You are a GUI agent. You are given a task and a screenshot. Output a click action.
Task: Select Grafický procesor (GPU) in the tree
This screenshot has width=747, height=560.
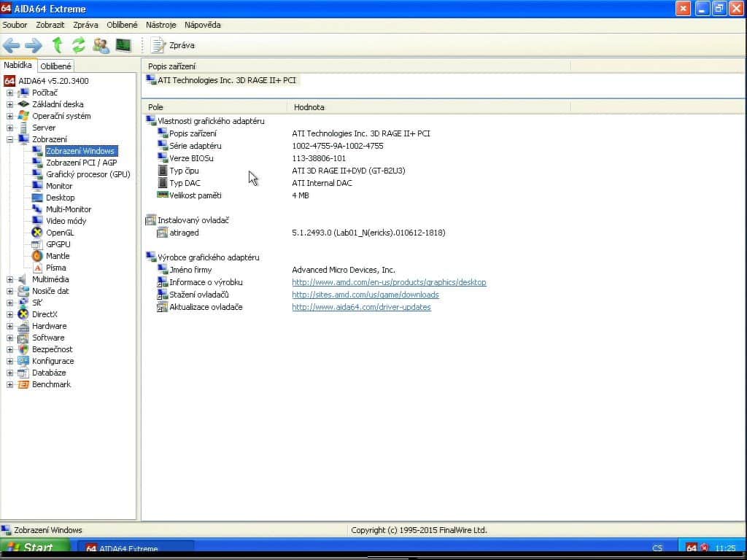coord(88,174)
